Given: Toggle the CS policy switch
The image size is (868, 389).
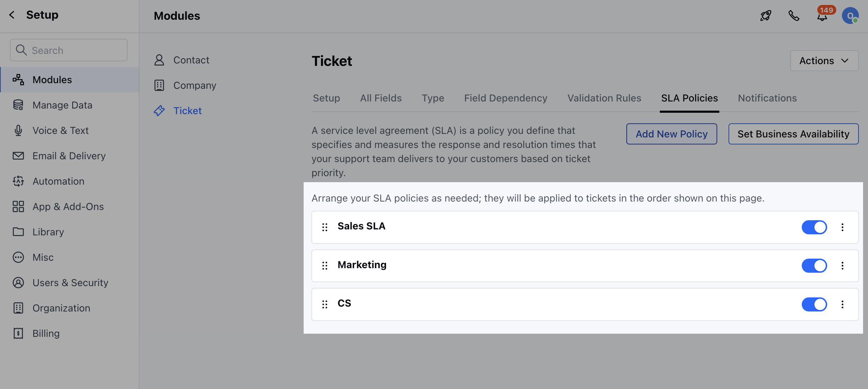Looking at the screenshot, I should click(814, 304).
